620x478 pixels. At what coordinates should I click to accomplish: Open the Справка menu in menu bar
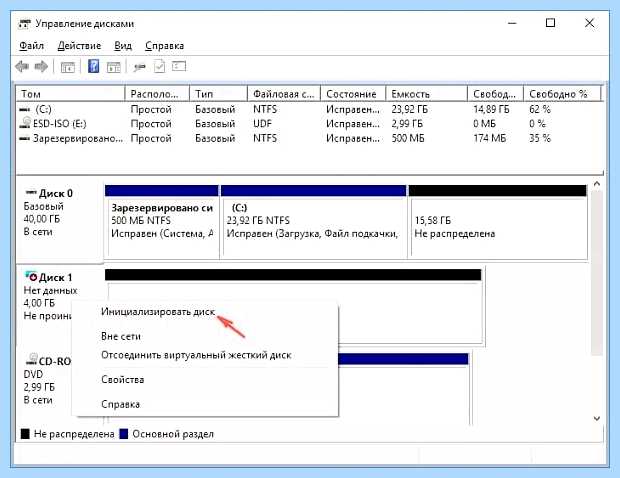point(164,46)
